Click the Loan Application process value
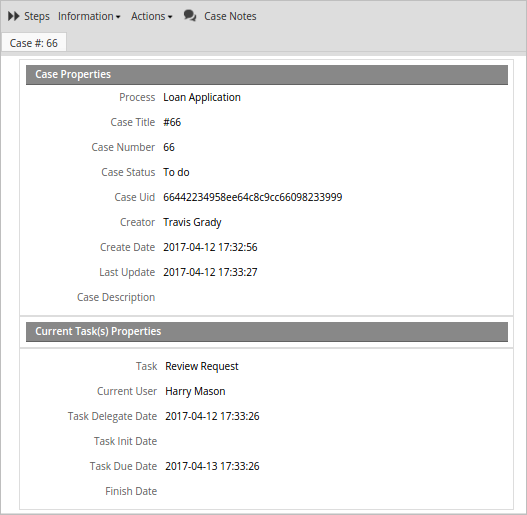527x515 pixels. coord(202,97)
